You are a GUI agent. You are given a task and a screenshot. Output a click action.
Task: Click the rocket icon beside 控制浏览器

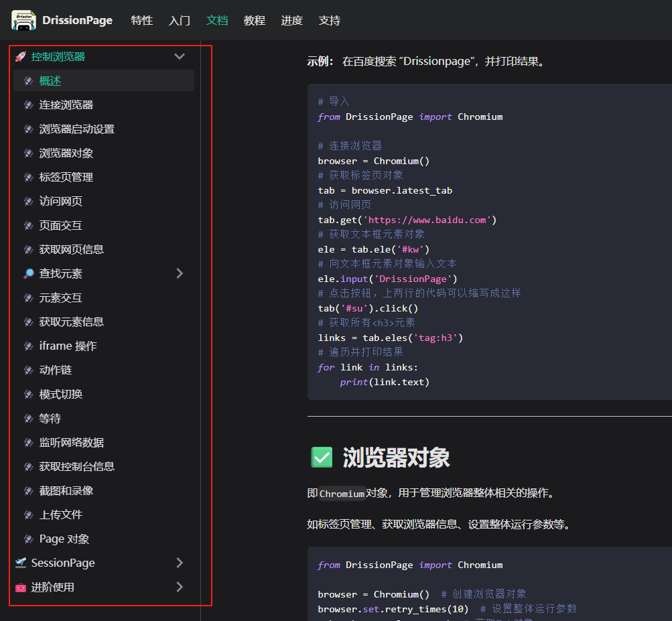click(21, 56)
